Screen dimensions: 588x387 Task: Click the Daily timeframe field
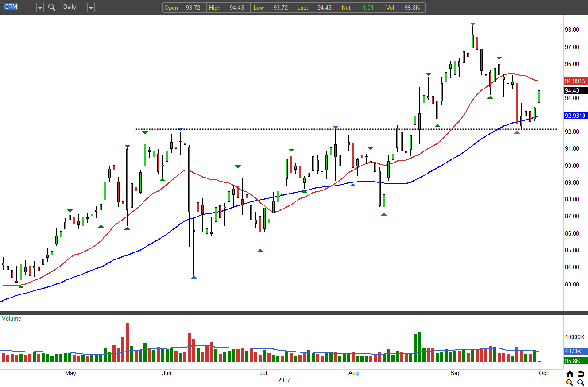click(x=74, y=8)
